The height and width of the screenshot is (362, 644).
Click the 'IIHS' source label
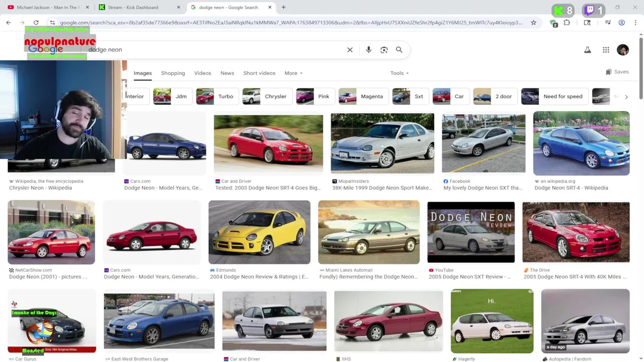click(x=346, y=359)
